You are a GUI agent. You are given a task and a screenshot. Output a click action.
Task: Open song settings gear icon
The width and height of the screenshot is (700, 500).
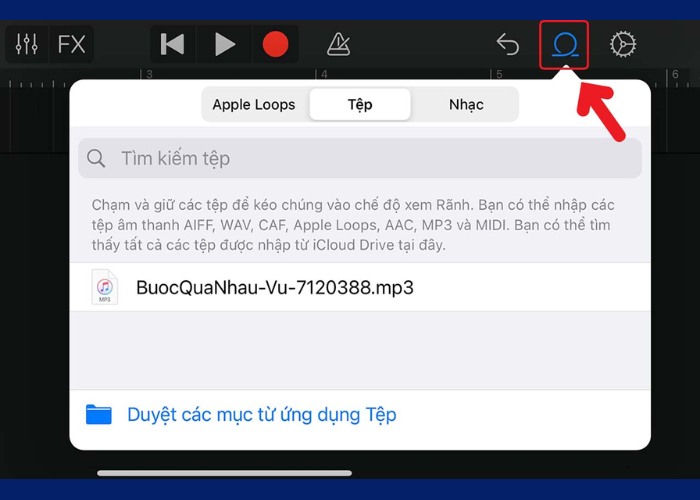point(622,44)
